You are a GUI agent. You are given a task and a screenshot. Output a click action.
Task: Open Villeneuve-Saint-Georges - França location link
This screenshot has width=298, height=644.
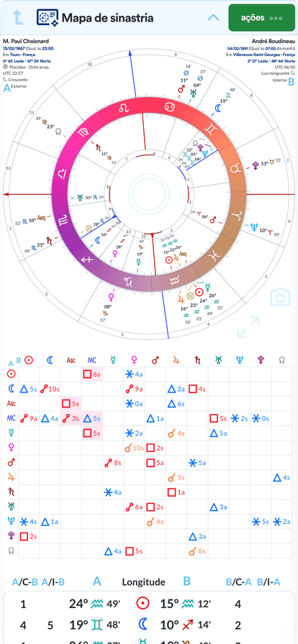pyautogui.click(x=264, y=54)
